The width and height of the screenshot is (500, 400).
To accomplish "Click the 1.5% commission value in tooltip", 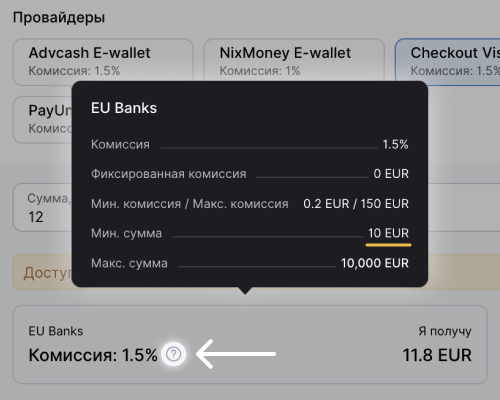I will pyautogui.click(x=395, y=145).
